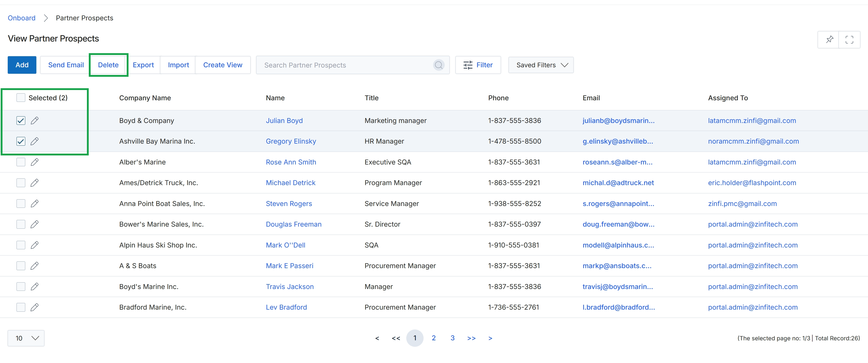The width and height of the screenshot is (868, 363).
Task: Edit Bradford Marine, Inc. pencil icon
Action: coord(34,307)
